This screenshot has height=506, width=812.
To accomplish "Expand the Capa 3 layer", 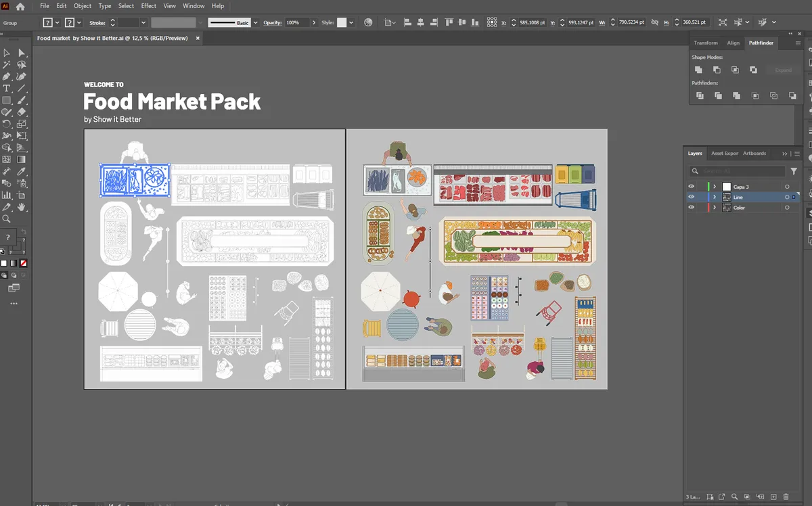I will [x=715, y=187].
